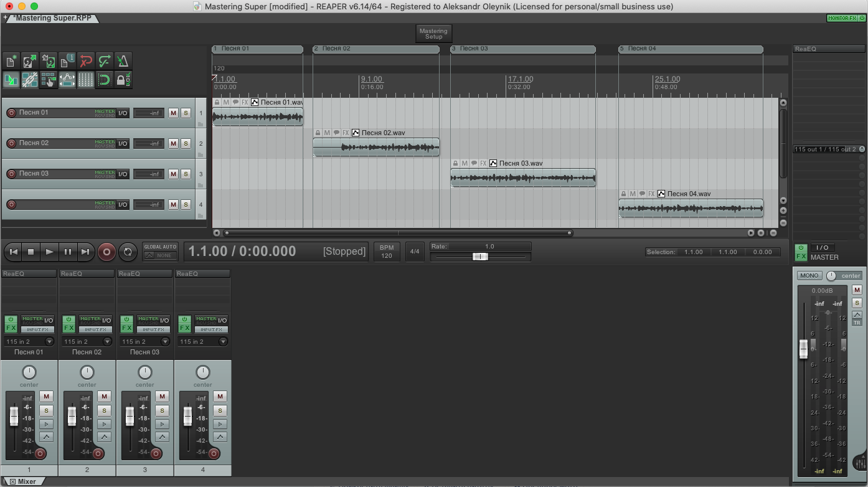The image size is (868, 487).
Task: Open envelope button on mixer channel 4
Action: pos(220,437)
